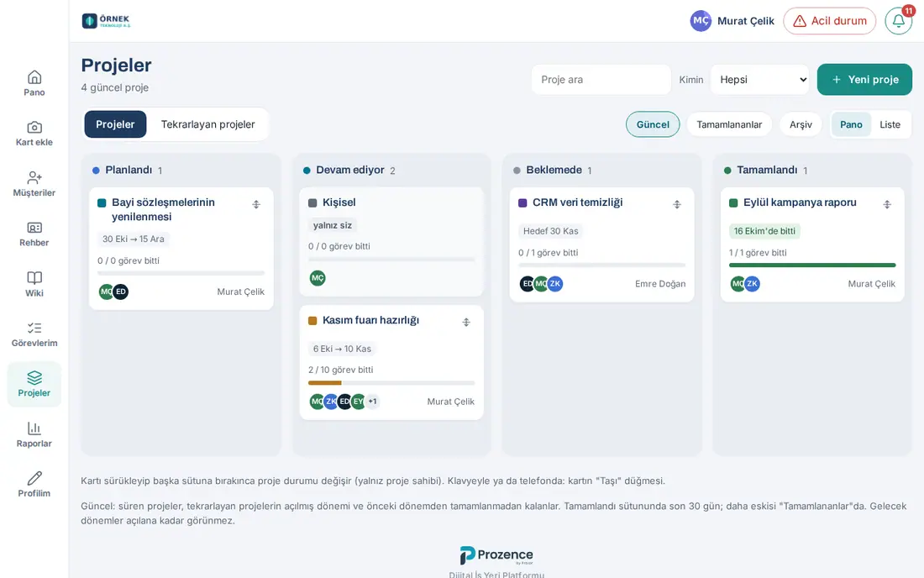Filter by Arşiv projects
This screenshot has width=924, height=578.
(x=801, y=124)
